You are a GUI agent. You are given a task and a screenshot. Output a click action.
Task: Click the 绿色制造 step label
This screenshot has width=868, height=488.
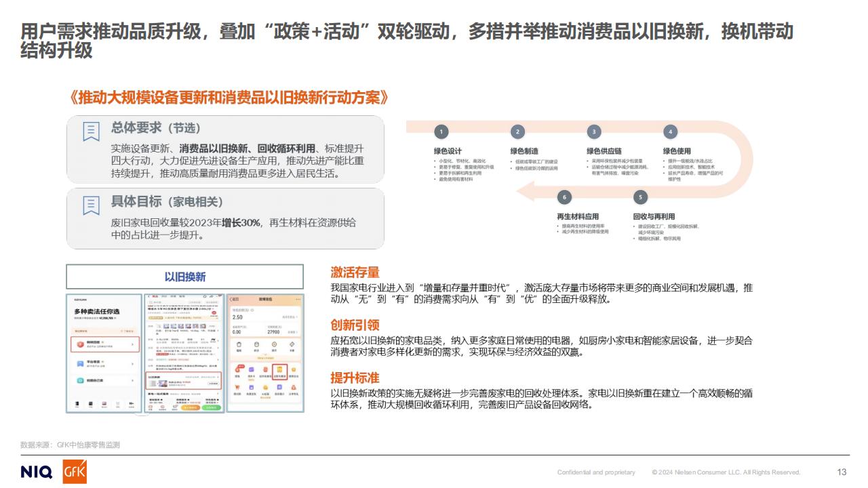[x=524, y=151]
